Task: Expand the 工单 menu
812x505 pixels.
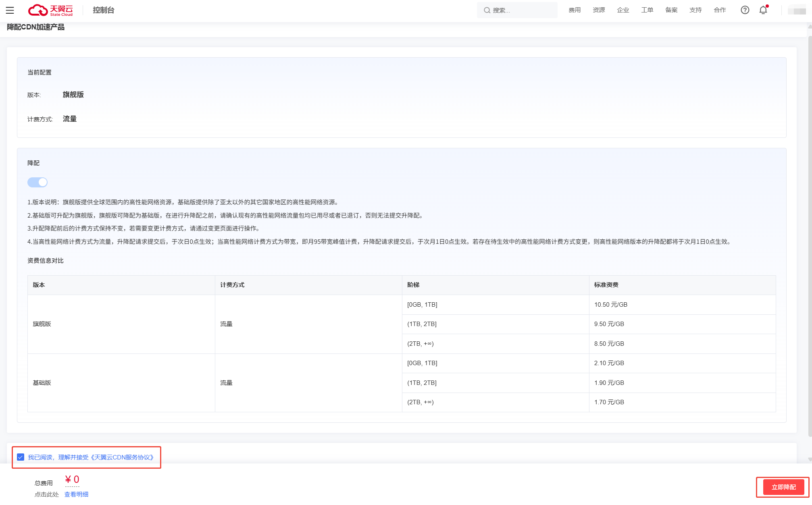Action: coord(647,10)
